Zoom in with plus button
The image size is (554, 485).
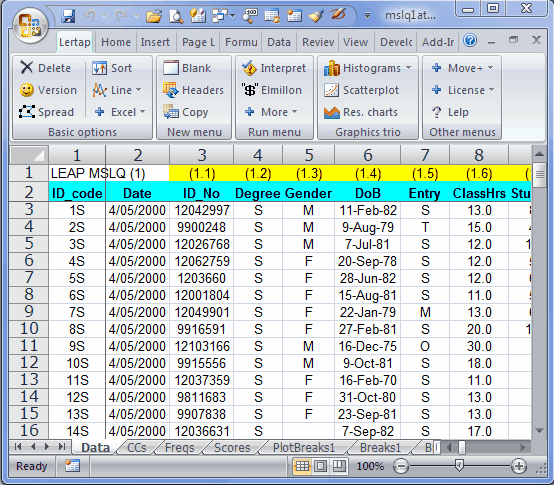(x=519, y=466)
